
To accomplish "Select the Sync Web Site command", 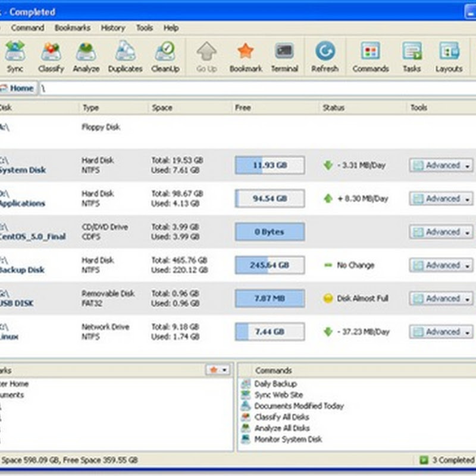I will 278,395.
